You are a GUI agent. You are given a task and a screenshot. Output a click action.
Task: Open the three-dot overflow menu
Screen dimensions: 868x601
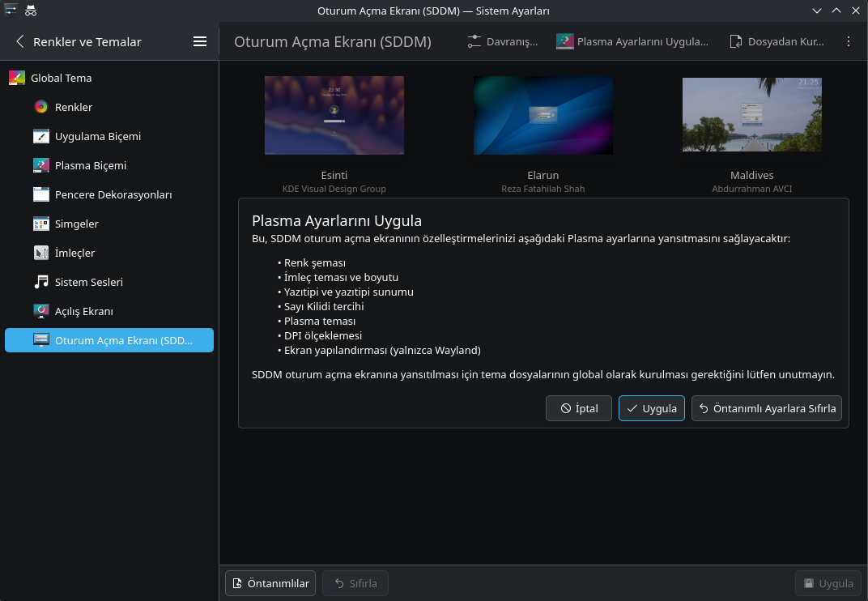pos(848,41)
